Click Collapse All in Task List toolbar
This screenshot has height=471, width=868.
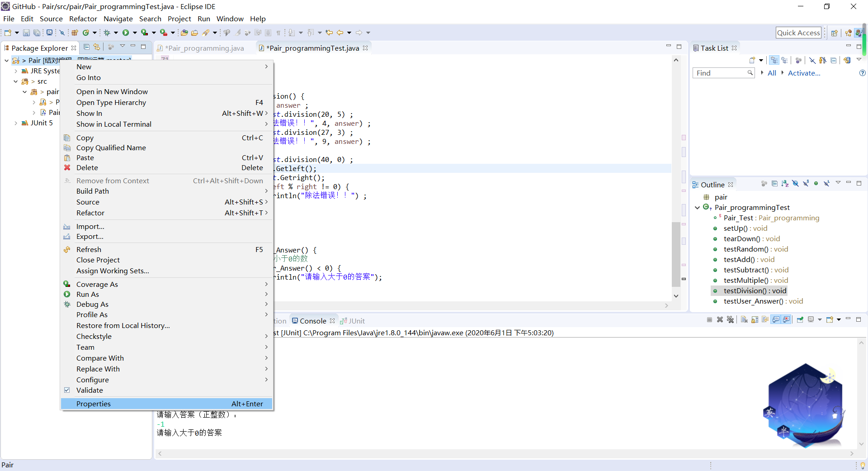834,60
